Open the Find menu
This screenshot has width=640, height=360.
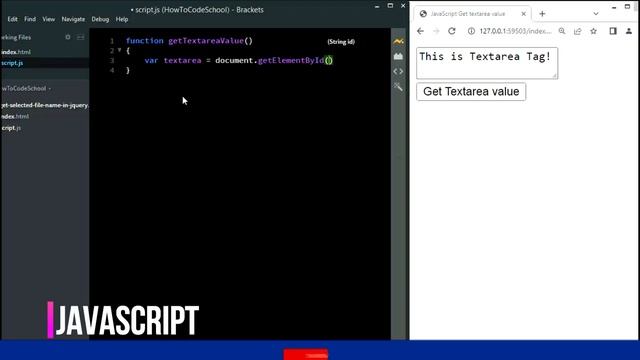click(x=30, y=19)
